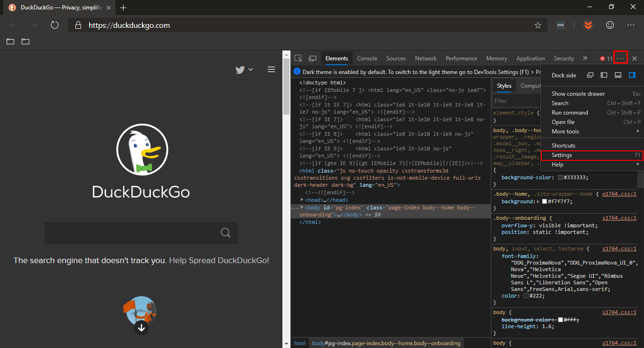Open s1764.css:1 link for .body--onboarding
The image size is (644, 348).
coord(619,218)
